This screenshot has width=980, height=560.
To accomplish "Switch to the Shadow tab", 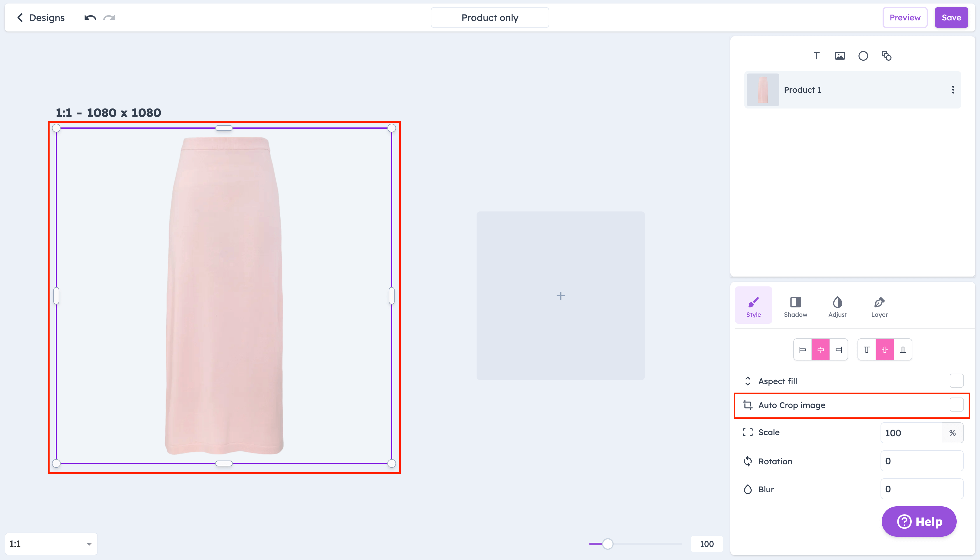I will [x=795, y=306].
